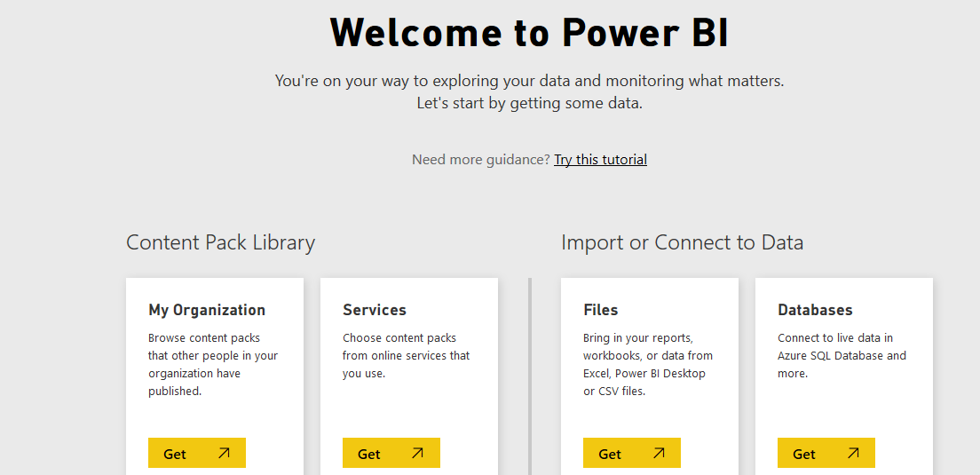Select the 'Files' card title
The image size is (980, 475).
click(x=601, y=310)
